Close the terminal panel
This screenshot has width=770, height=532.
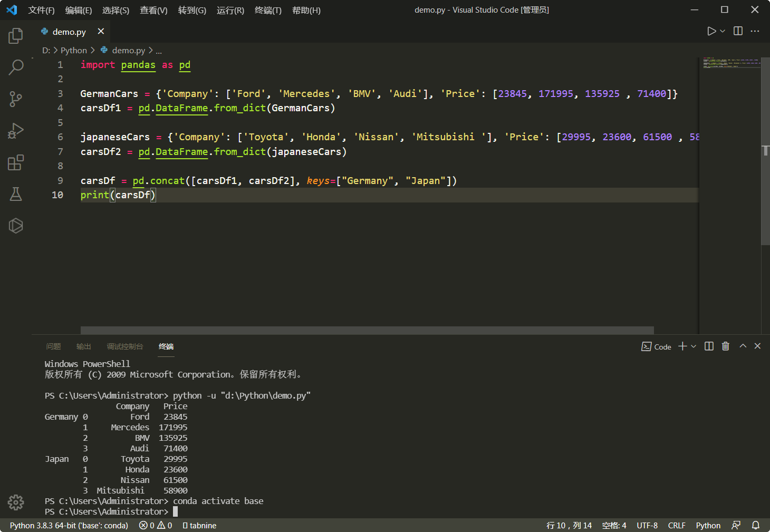[758, 346]
